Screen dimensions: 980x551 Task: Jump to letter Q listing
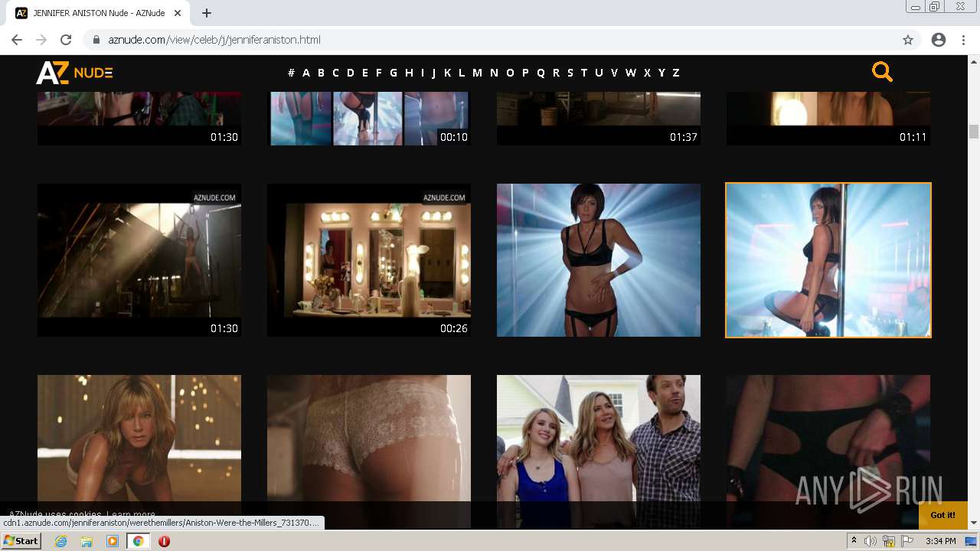coord(541,73)
